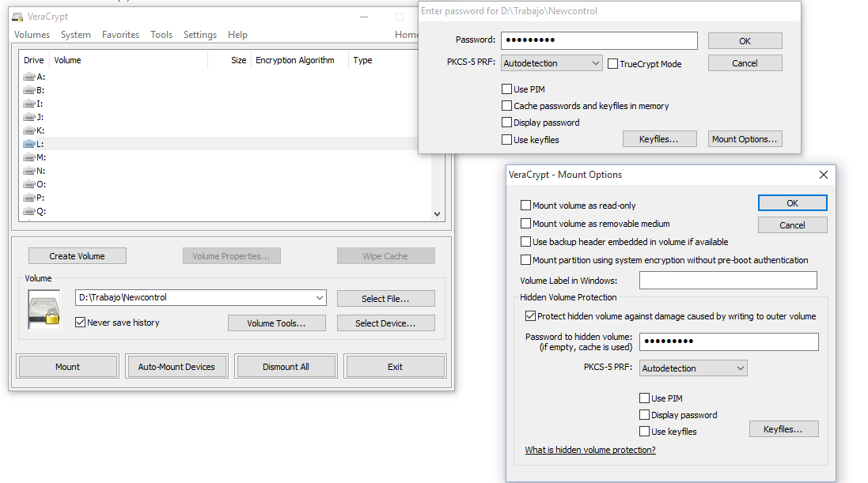This screenshot has height=483, width=868.
Task: Open the Help menu
Action: coord(237,34)
